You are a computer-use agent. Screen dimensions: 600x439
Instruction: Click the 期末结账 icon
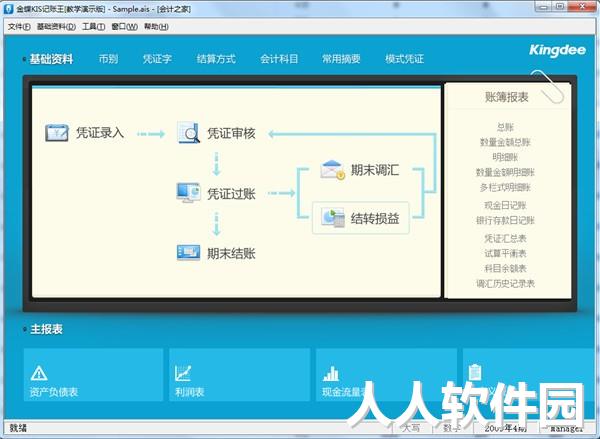(188, 253)
